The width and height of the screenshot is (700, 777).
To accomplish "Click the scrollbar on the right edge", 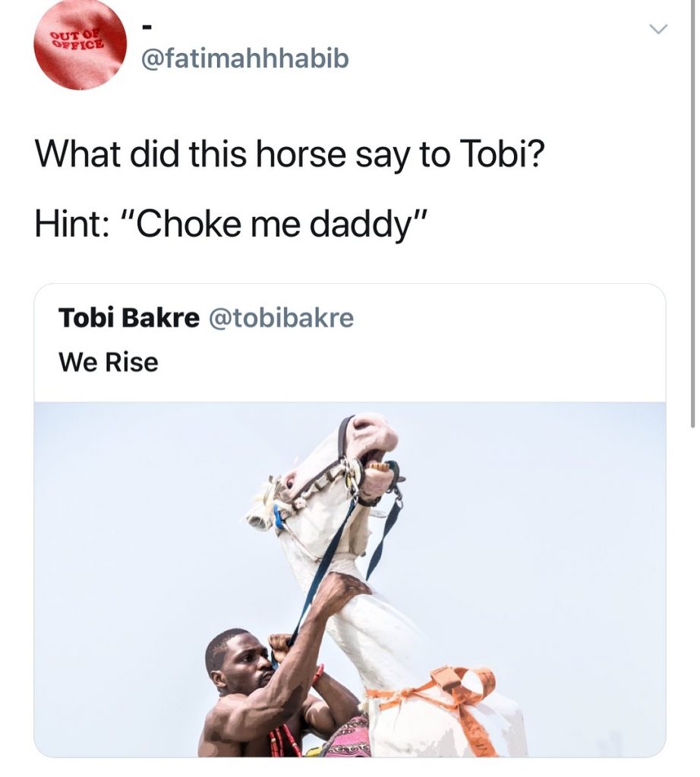I will [x=692, y=212].
